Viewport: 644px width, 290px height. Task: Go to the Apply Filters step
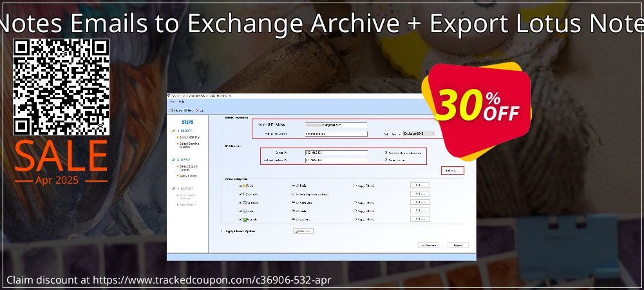tap(187, 176)
